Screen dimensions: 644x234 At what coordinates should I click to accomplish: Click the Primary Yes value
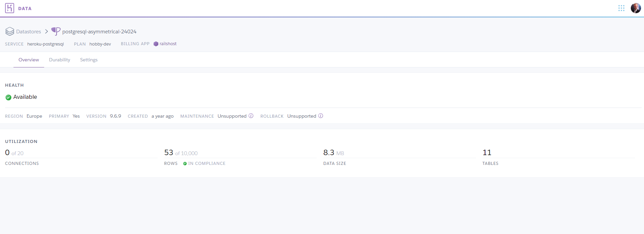pos(76,116)
